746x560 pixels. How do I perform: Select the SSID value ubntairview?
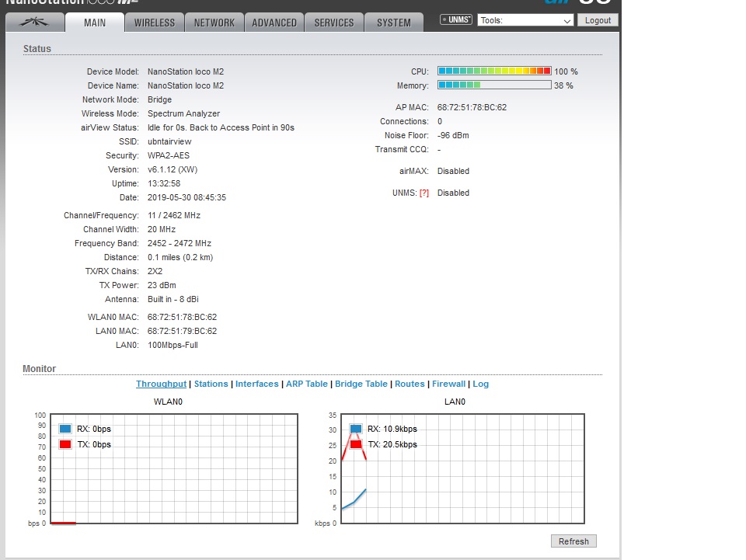click(169, 141)
